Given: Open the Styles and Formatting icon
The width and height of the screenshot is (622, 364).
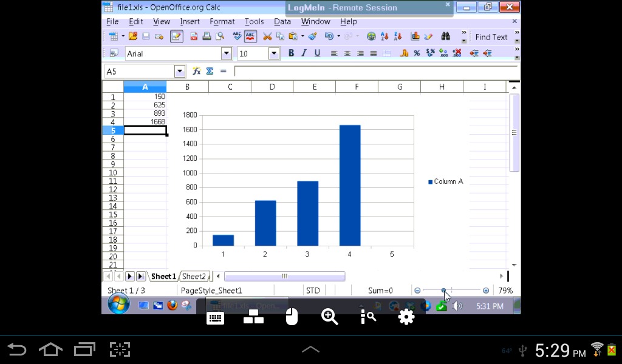Looking at the screenshot, I should [x=114, y=53].
